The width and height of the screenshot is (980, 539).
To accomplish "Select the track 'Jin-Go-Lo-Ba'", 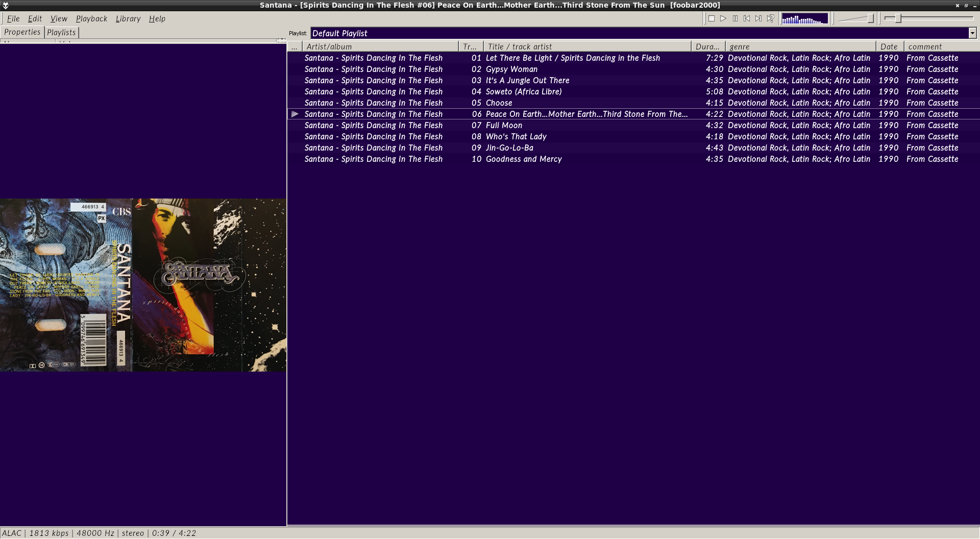I will pos(633,148).
